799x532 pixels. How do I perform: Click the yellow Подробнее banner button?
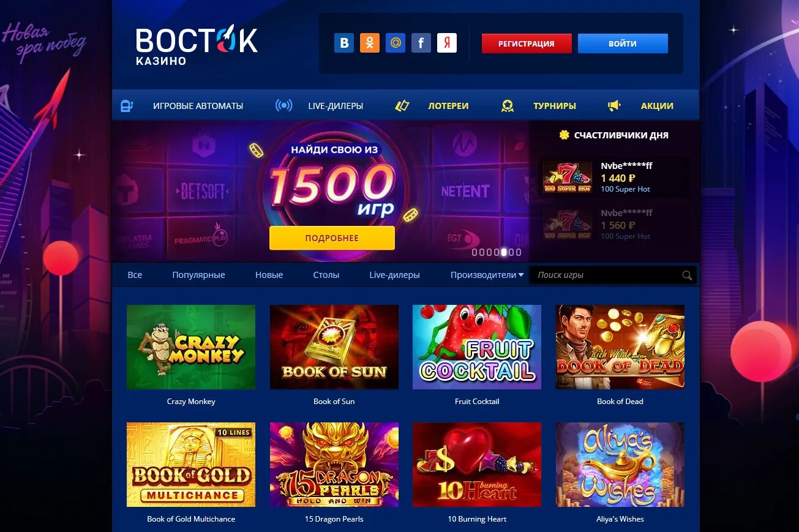pyautogui.click(x=332, y=238)
